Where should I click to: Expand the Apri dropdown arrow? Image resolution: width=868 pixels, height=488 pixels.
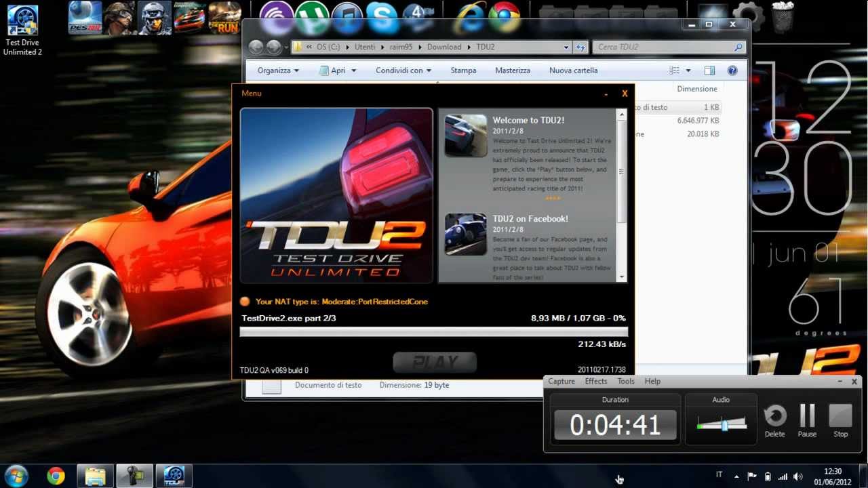pyautogui.click(x=354, y=70)
